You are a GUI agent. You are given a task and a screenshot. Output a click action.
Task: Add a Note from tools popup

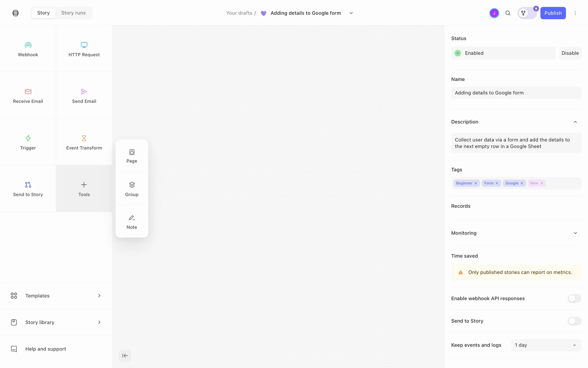point(132,222)
